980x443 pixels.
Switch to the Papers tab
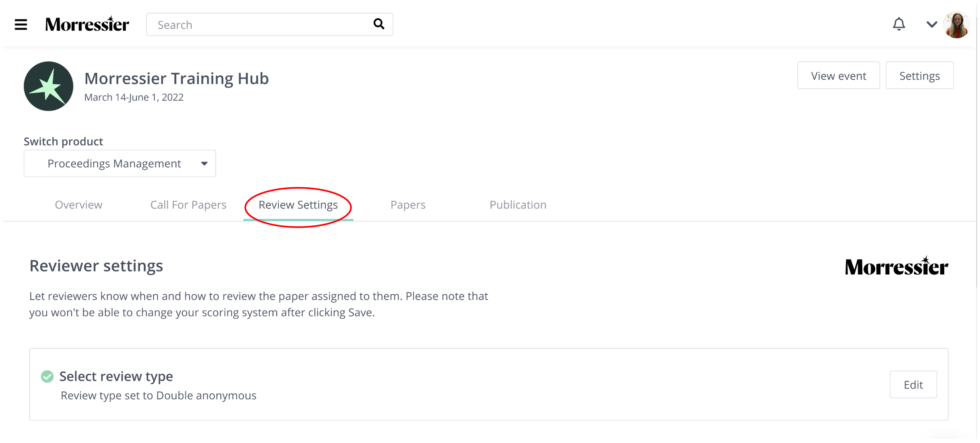tap(408, 205)
